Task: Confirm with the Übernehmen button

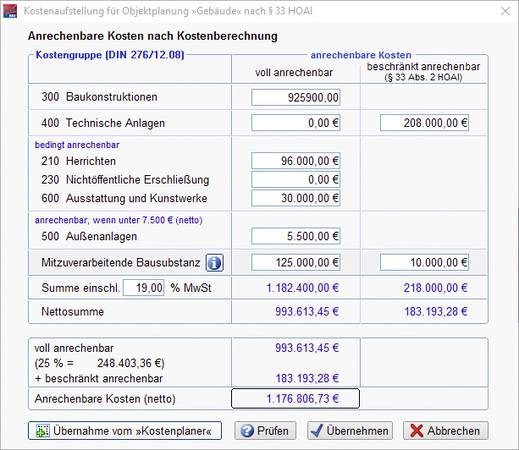Action: click(350, 431)
